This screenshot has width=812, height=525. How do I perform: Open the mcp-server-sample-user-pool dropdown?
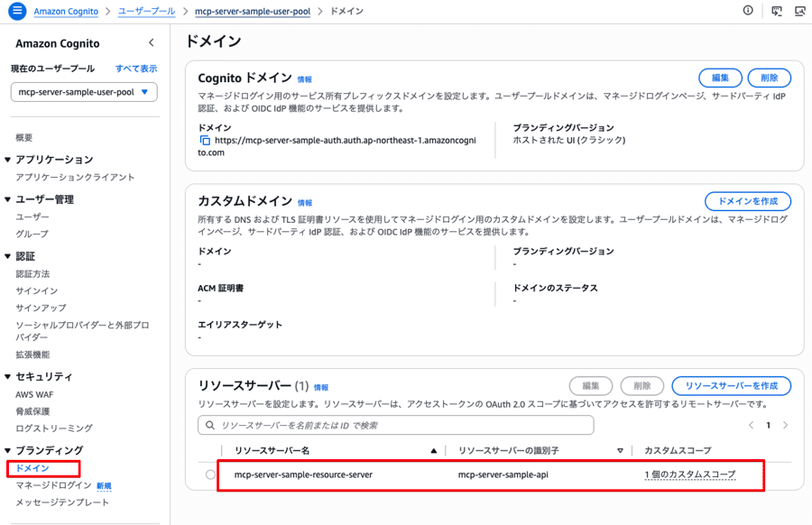[x=84, y=92]
